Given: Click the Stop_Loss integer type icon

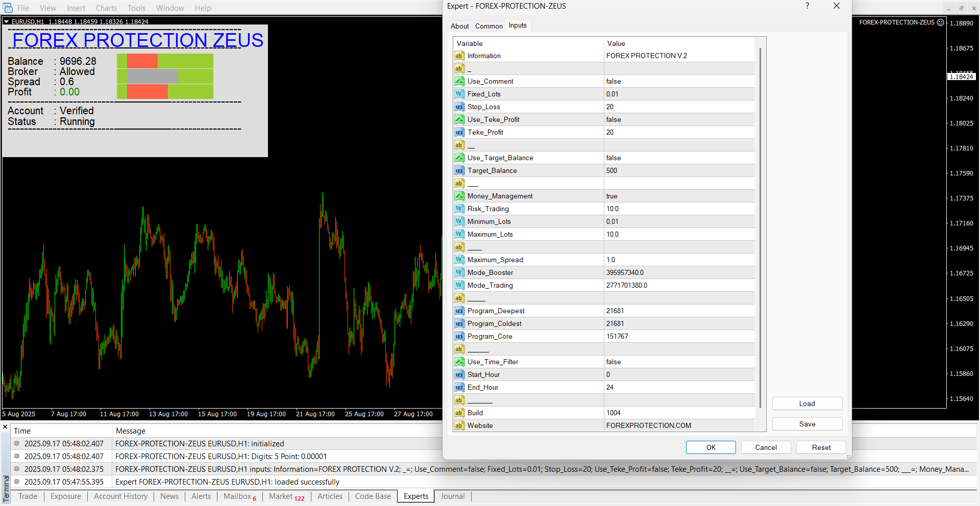Looking at the screenshot, I should point(459,107).
